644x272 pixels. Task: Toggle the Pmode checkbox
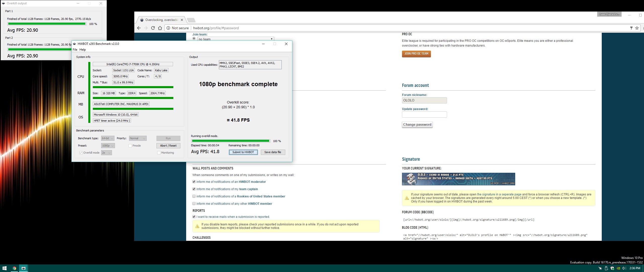click(x=130, y=146)
